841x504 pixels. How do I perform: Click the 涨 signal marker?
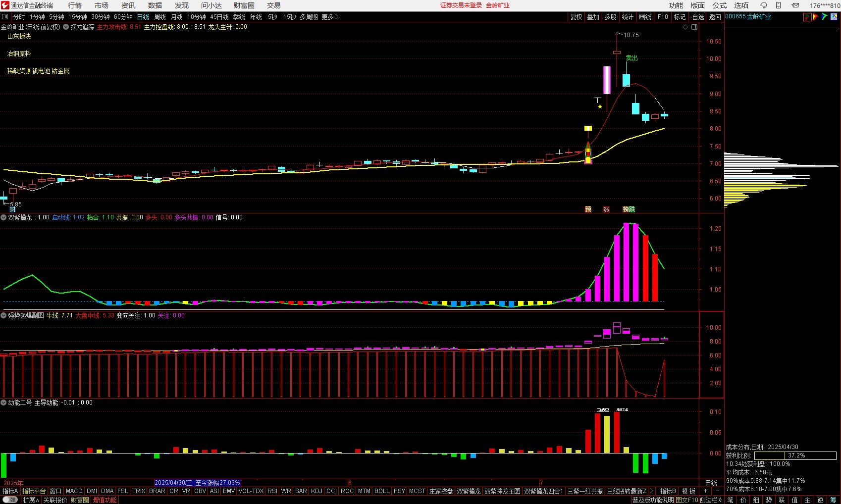[606, 209]
